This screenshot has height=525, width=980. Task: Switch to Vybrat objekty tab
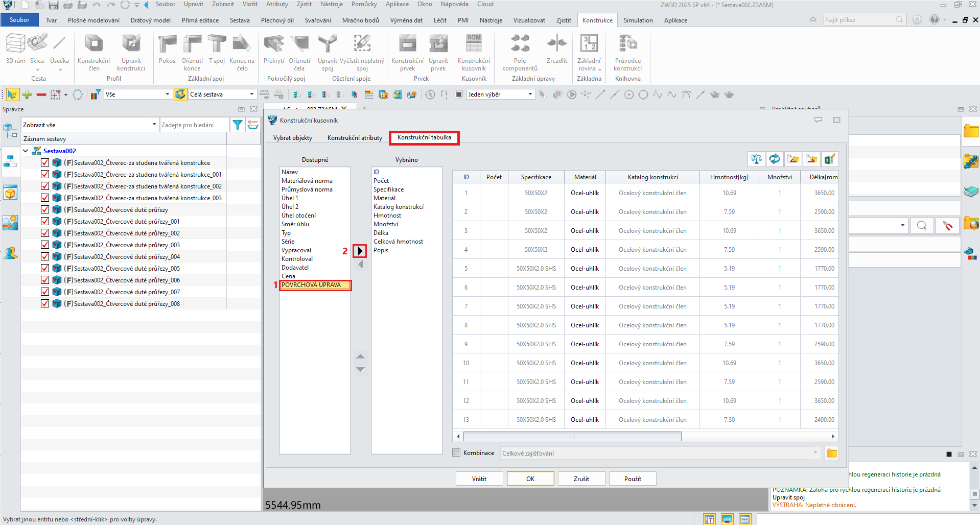tap(292, 138)
